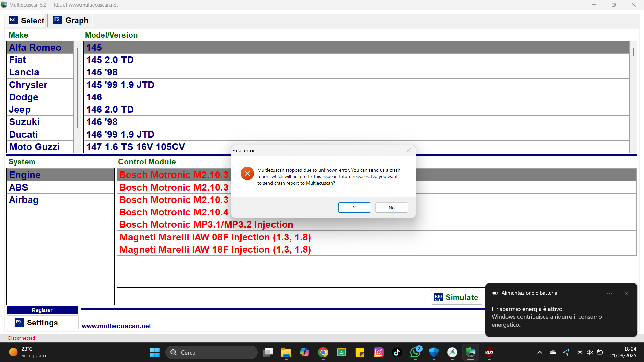644x362 pixels.
Task: Click the muted volume icon in system tray
Action: point(590,352)
